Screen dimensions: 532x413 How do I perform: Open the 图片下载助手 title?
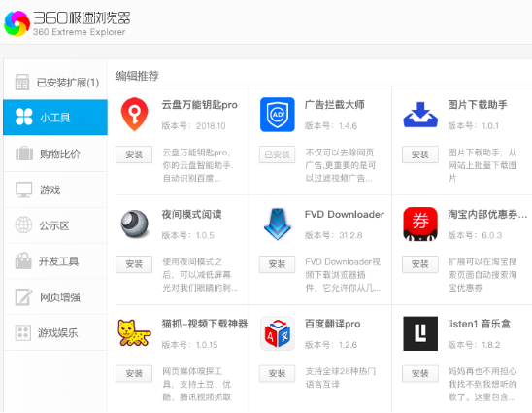478,105
